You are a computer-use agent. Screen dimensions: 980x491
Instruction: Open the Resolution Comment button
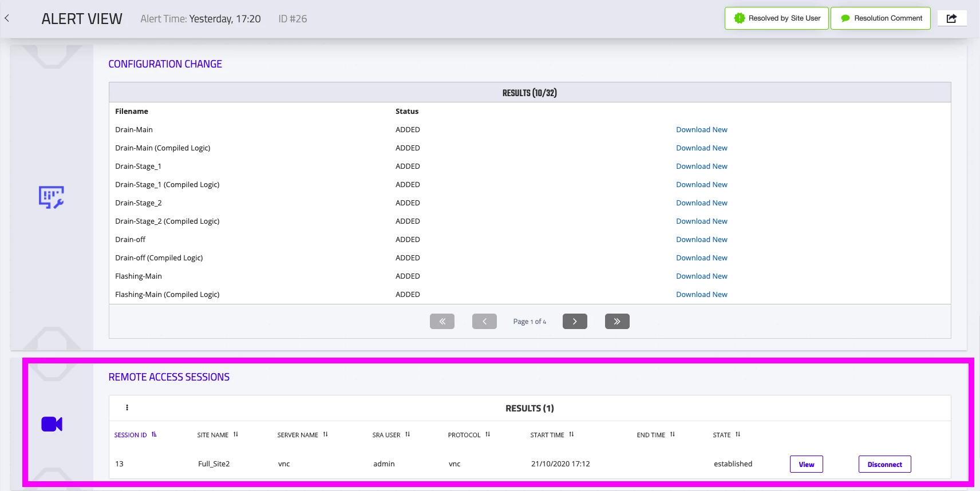point(880,18)
